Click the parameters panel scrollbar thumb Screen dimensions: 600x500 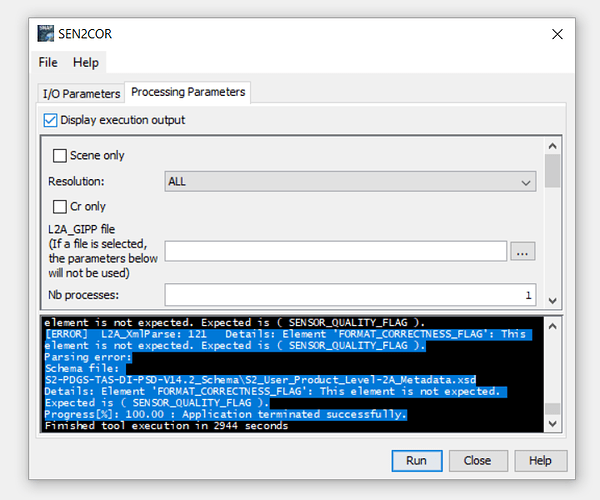click(x=552, y=171)
